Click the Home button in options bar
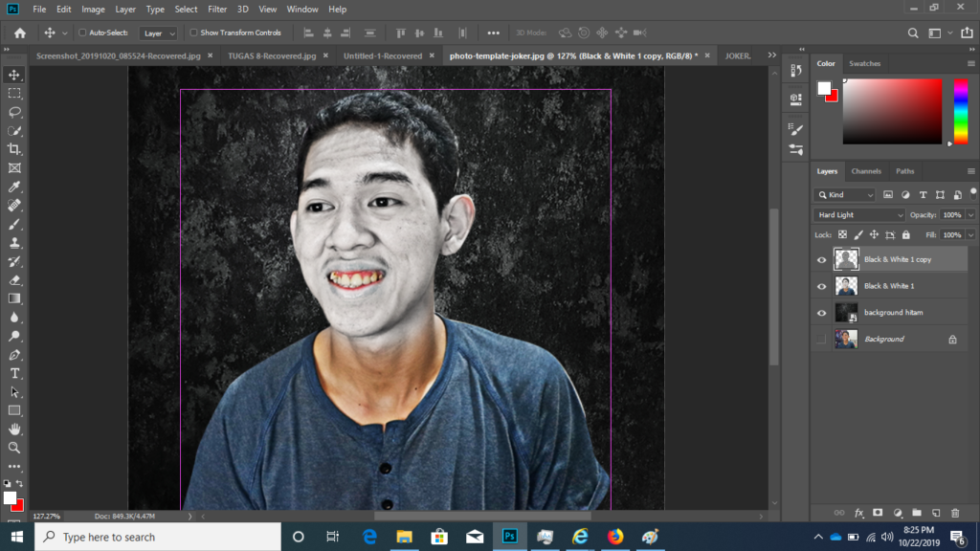This screenshot has width=980, height=551. pos(20,33)
